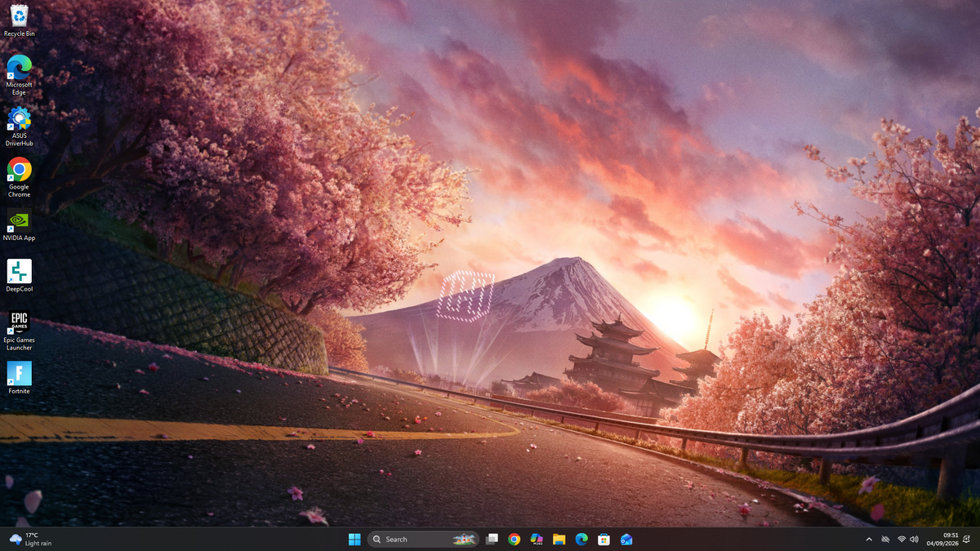
Task: Select the NVIDIA App desktop shortcut
Action: coord(19,224)
